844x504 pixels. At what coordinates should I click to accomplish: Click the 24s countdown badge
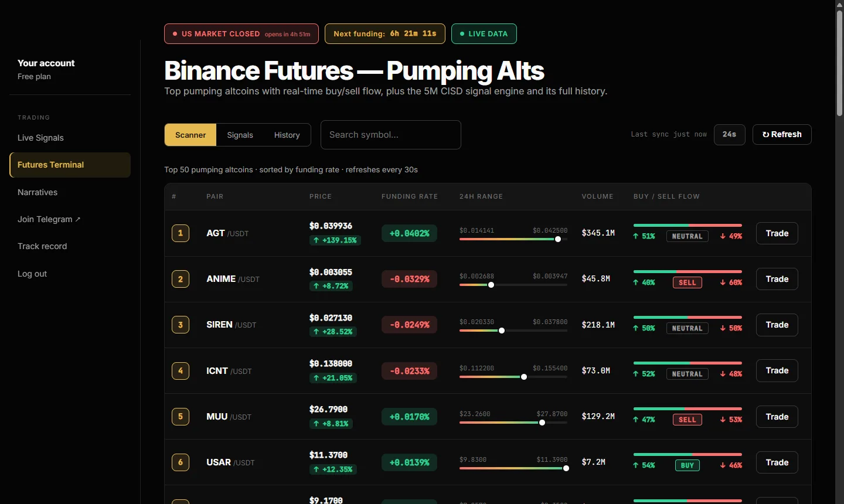[x=730, y=134]
